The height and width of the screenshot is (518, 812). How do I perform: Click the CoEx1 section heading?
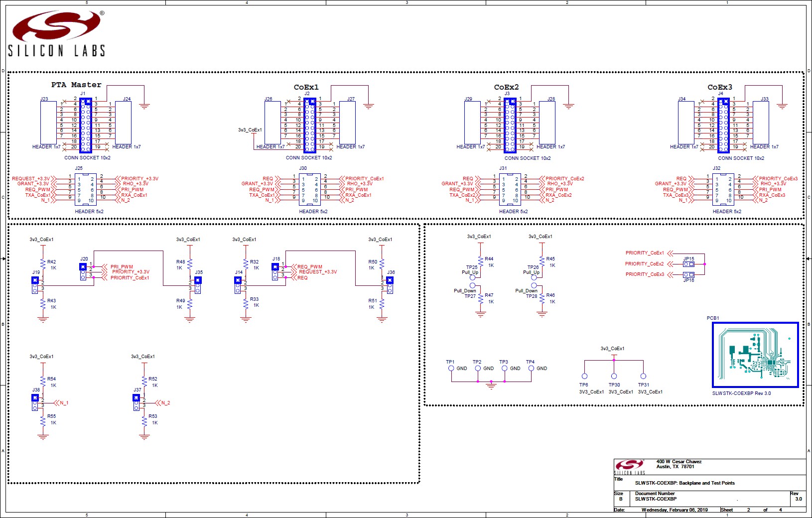tap(306, 87)
